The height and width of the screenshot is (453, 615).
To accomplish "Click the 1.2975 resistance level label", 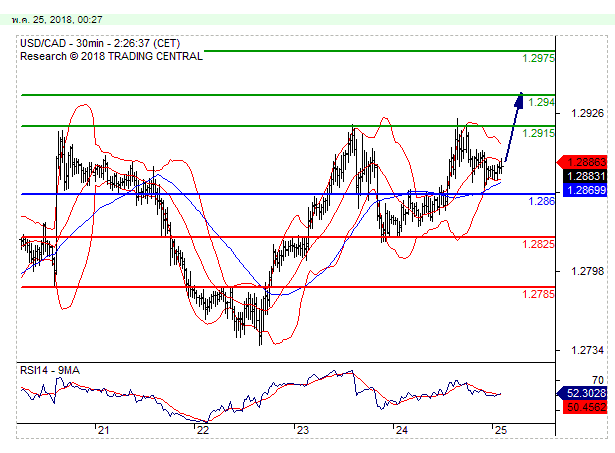I will click(x=539, y=58).
